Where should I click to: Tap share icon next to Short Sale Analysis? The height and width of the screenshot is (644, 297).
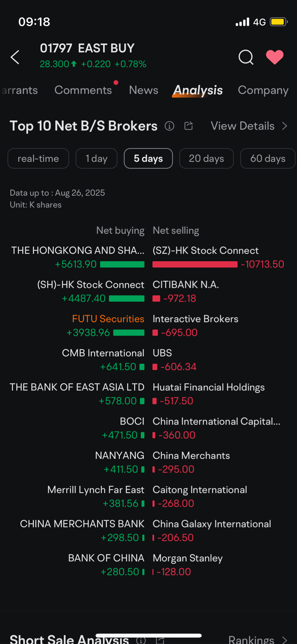[160, 640]
